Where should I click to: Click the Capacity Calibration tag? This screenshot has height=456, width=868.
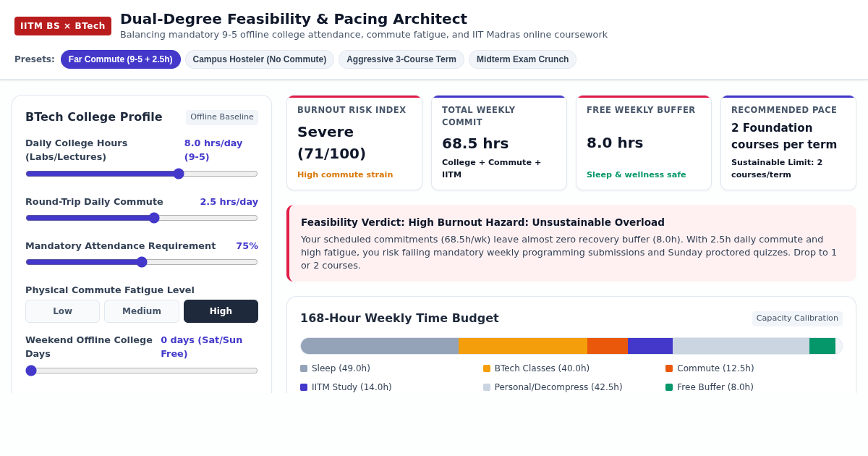(x=797, y=318)
